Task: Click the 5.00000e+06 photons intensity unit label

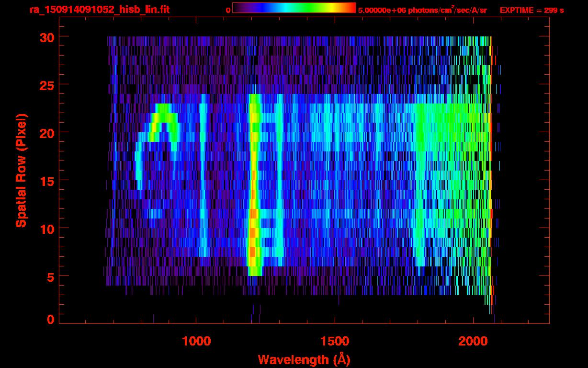Action: click(422, 10)
